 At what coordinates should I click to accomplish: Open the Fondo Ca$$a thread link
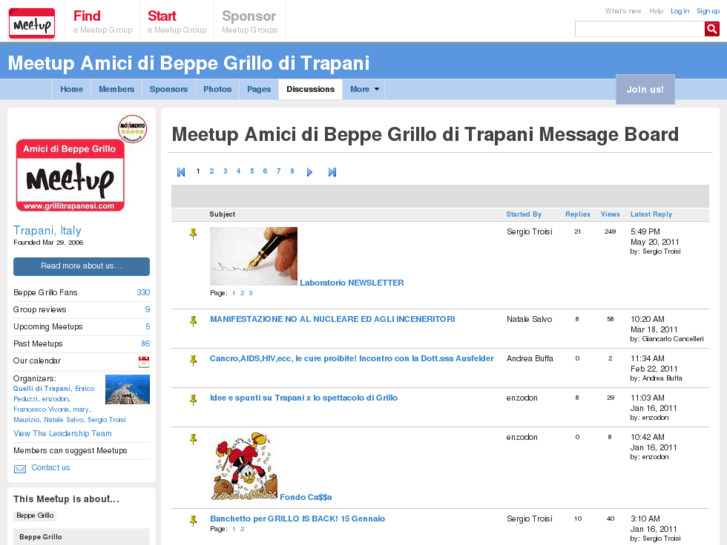click(306, 497)
